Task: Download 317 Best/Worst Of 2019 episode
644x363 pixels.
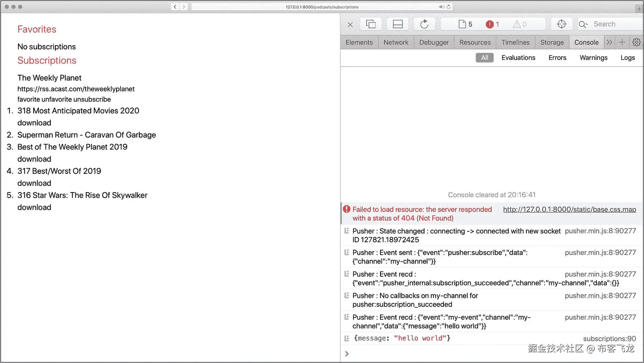Action: (34, 183)
